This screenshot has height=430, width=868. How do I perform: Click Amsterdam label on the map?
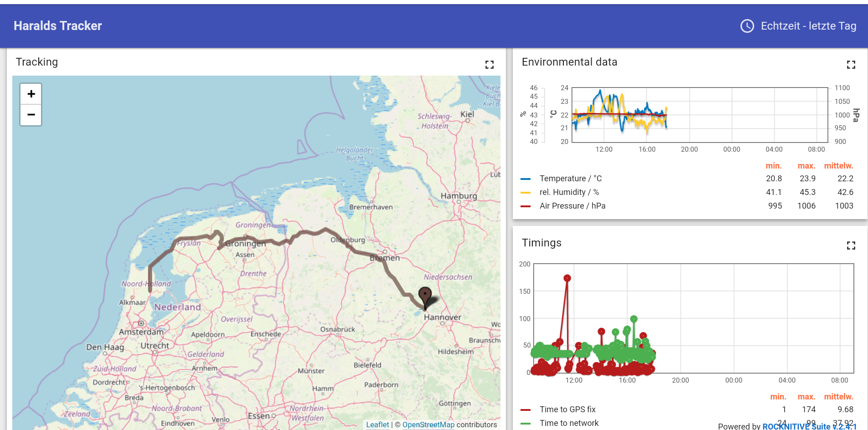141,332
